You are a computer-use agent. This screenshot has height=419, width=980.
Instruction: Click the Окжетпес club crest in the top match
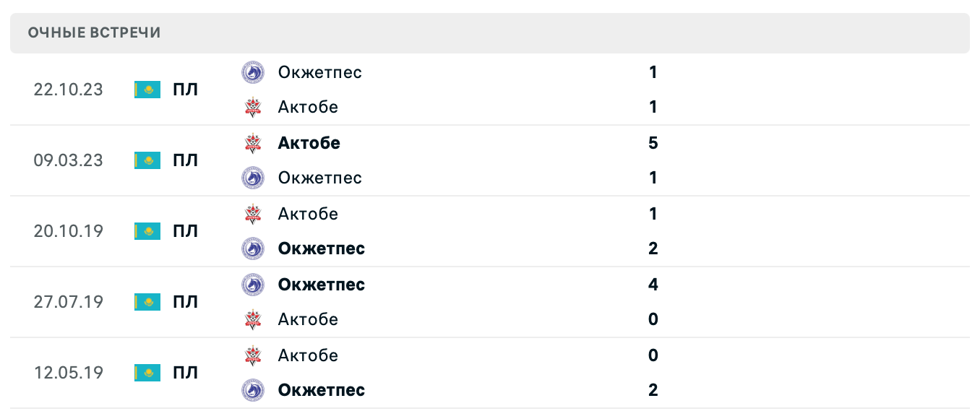[x=253, y=72]
